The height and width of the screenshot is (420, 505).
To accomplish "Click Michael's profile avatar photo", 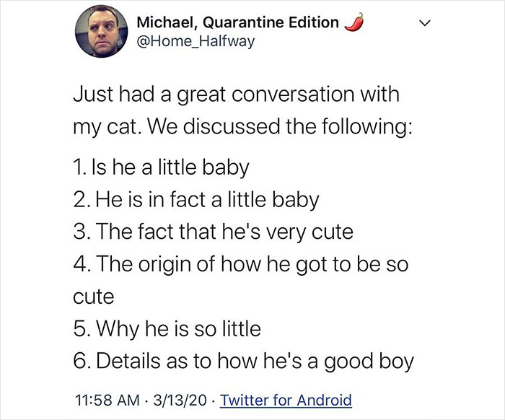I will [103, 32].
